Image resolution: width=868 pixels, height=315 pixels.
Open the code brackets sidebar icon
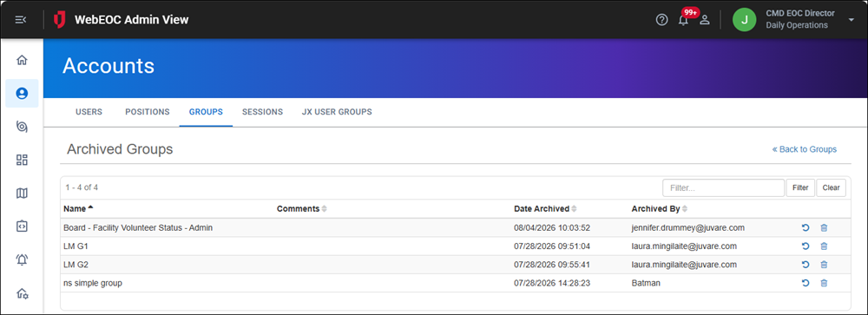[x=22, y=226]
